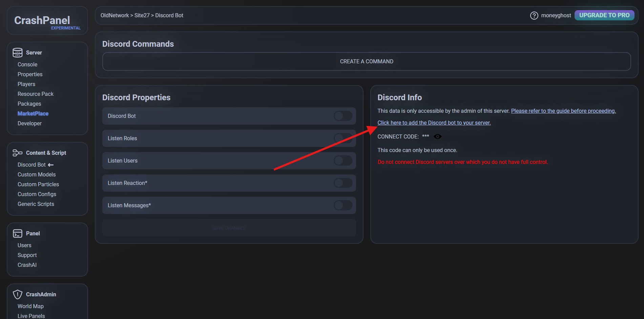Image resolution: width=644 pixels, height=319 pixels.
Task: Click the CrashPanel logo
Action: click(x=42, y=20)
